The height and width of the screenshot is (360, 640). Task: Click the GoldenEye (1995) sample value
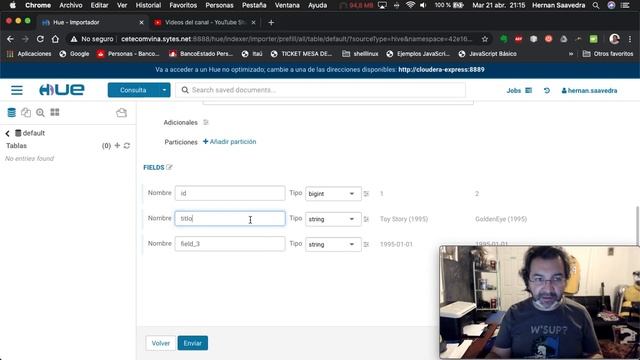[x=501, y=219]
